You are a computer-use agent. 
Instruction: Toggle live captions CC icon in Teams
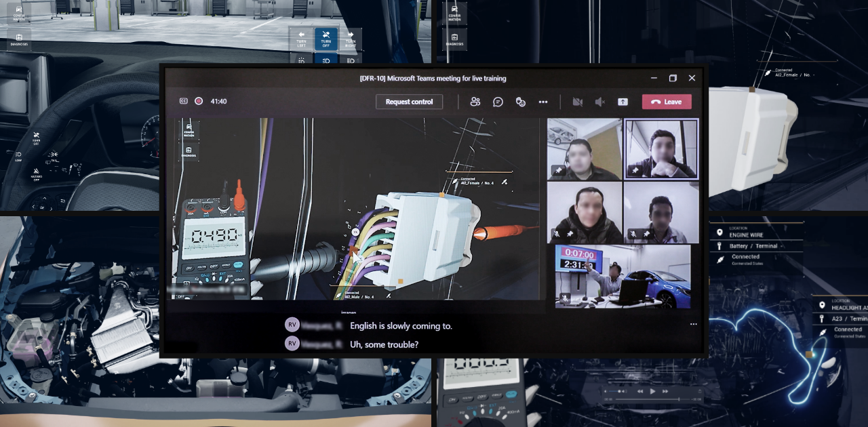(183, 102)
